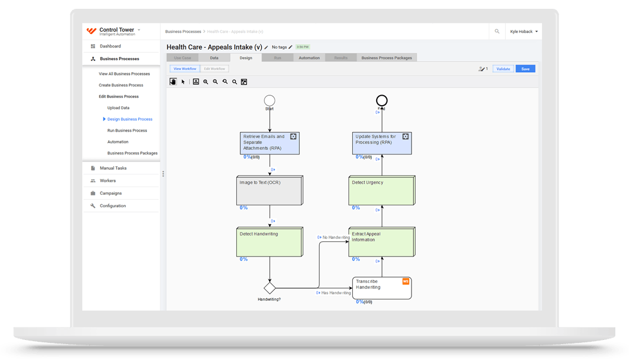
Task: Click the auto-layout workflow icon
Action: pyautogui.click(x=196, y=82)
